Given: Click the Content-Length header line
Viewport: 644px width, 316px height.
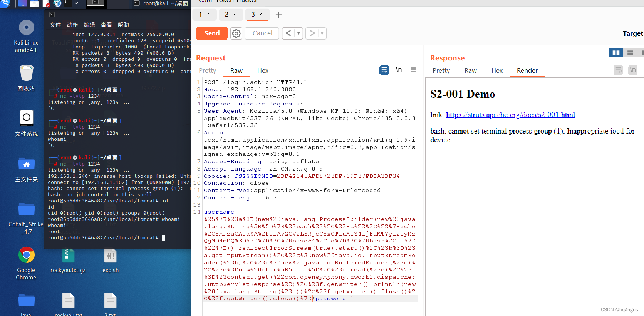Looking at the screenshot, I should 240,197.
